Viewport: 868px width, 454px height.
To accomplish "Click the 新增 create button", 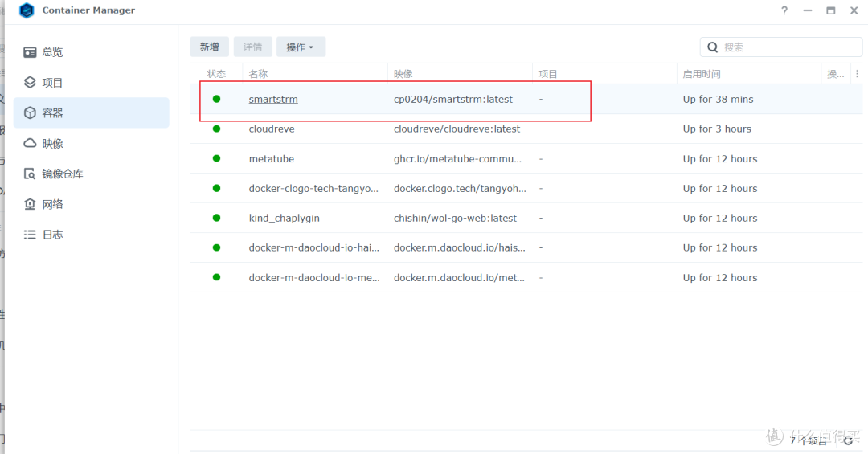I will [x=209, y=47].
